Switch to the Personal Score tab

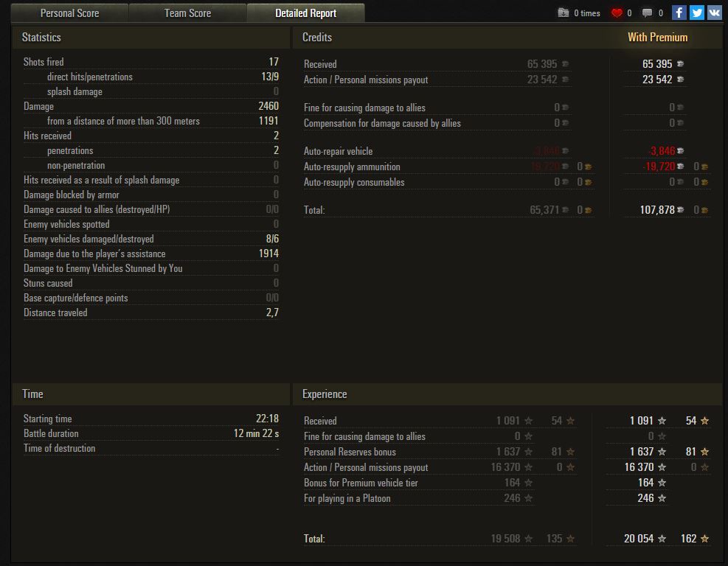click(69, 13)
